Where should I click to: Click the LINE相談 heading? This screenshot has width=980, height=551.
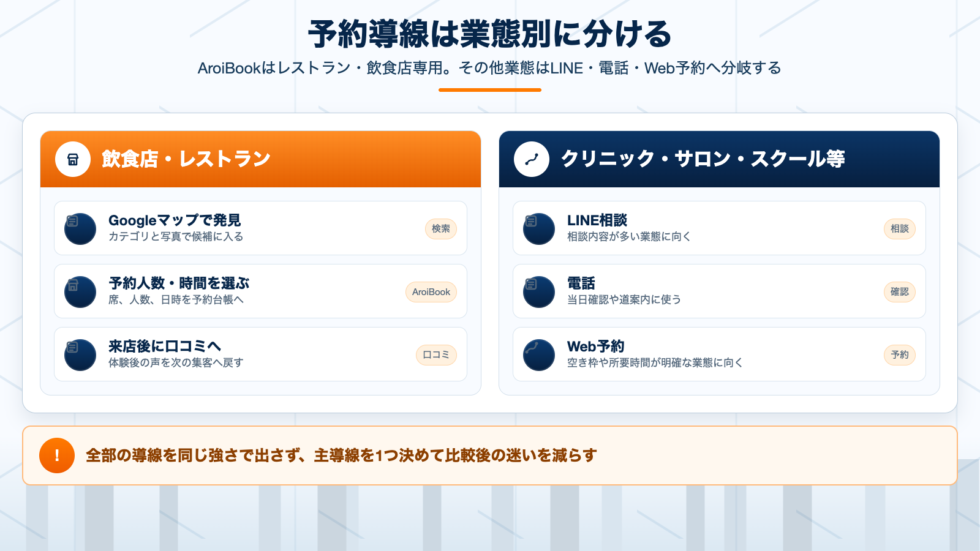point(597,220)
